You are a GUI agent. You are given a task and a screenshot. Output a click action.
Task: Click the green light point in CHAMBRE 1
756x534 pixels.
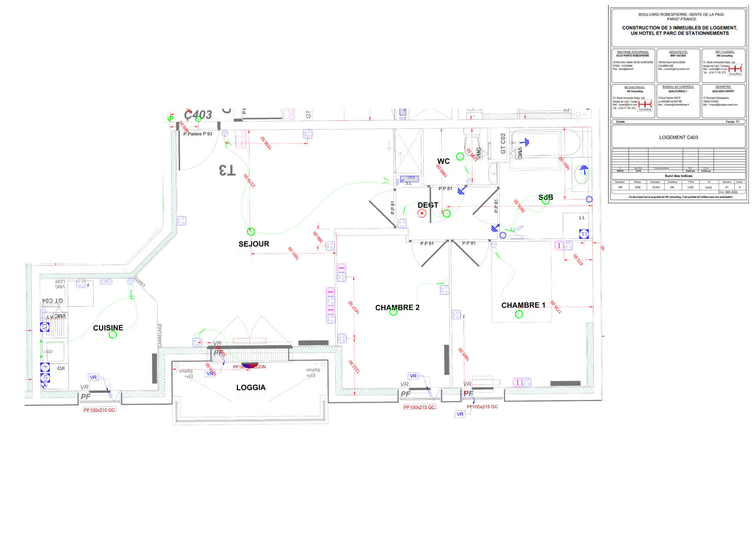tap(519, 314)
